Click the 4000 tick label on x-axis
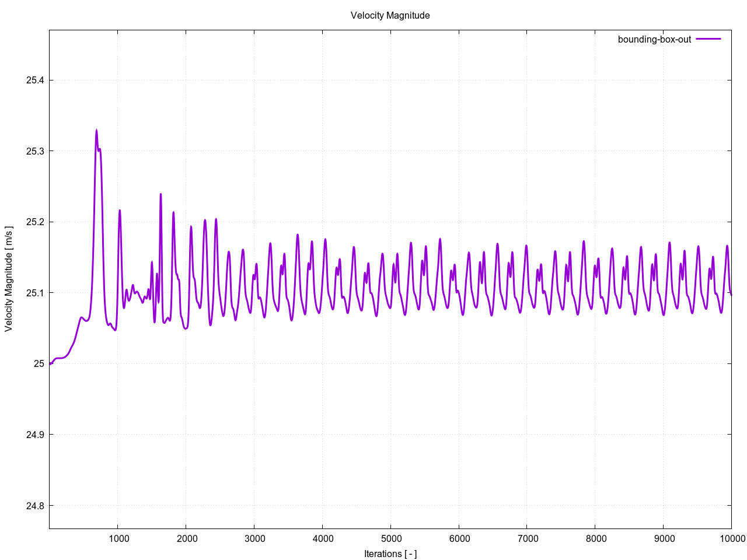 [x=323, y=538]
